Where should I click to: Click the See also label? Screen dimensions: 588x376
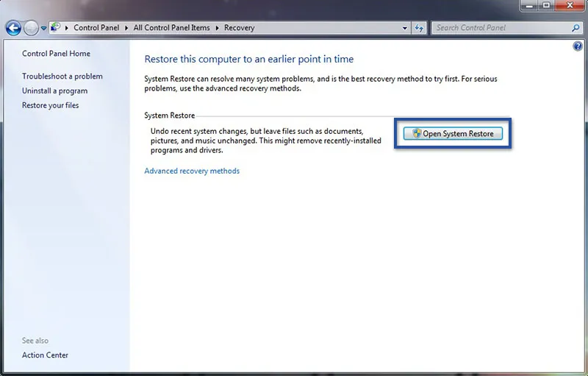35,341
